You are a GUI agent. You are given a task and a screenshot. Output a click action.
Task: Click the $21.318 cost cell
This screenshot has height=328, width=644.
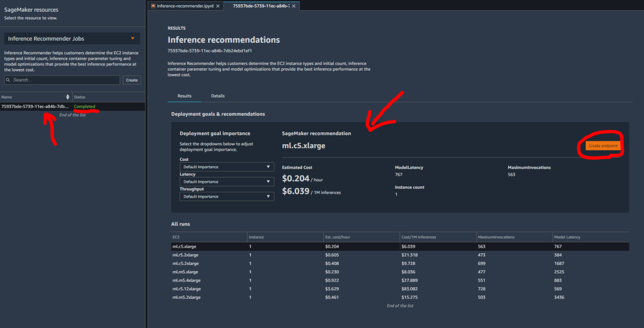click(x=409, y=255)
